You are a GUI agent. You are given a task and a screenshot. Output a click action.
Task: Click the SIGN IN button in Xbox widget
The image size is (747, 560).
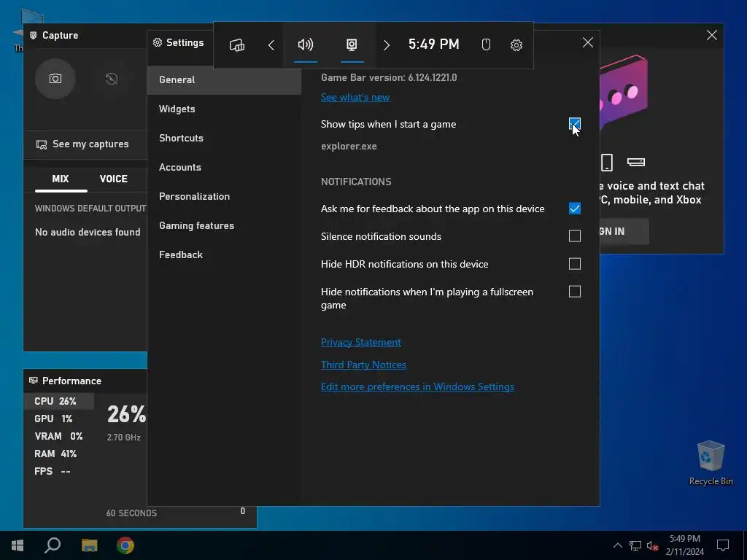624,231
